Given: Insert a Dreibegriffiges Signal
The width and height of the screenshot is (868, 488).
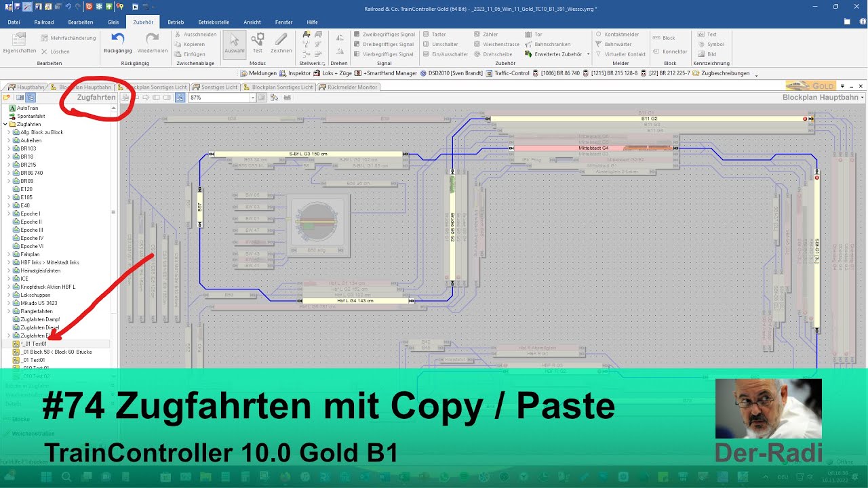Looking at the screenshot, I should pos(383,44).
